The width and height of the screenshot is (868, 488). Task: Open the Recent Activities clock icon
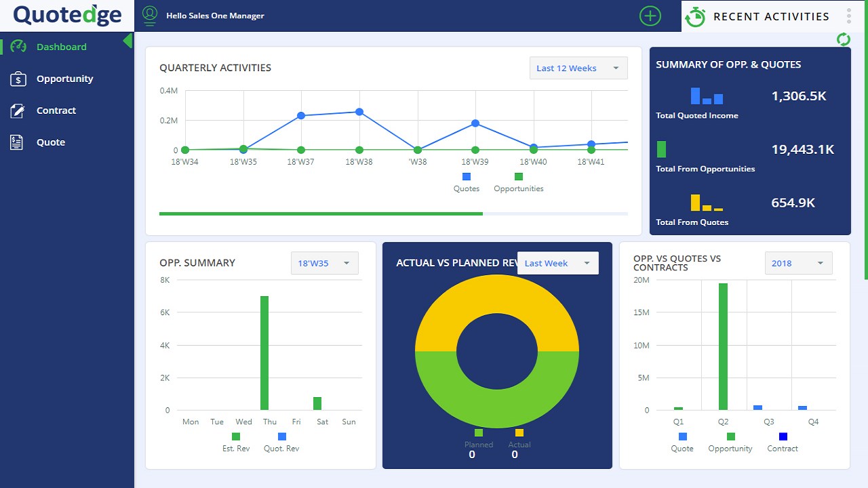[695, 16]
